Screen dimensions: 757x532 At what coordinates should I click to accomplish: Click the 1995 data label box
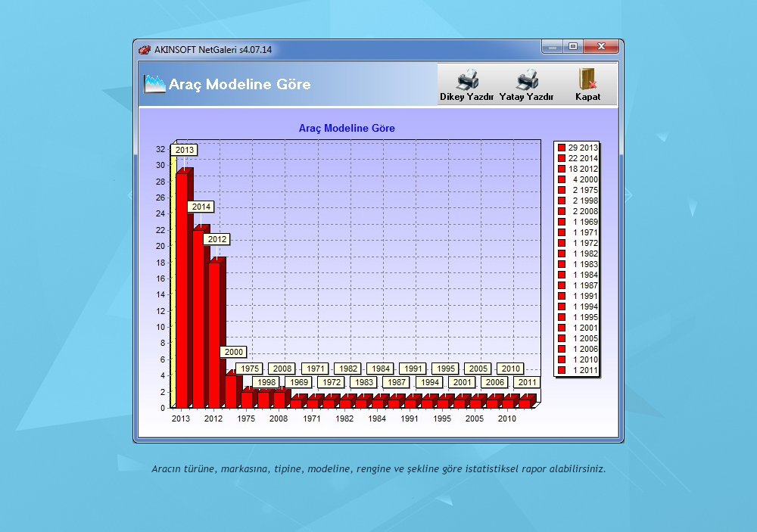(x=446, y=369)
